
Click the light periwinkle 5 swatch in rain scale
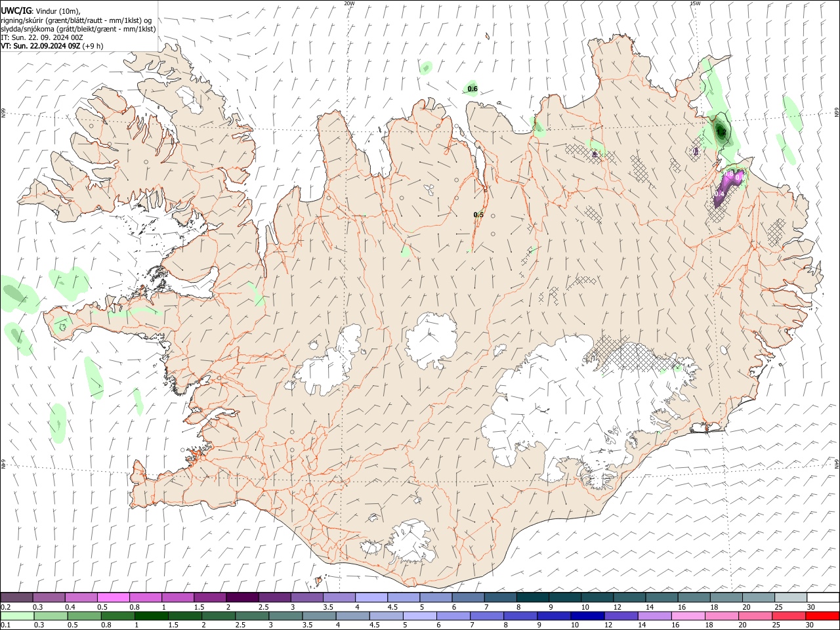click(420, 616)
